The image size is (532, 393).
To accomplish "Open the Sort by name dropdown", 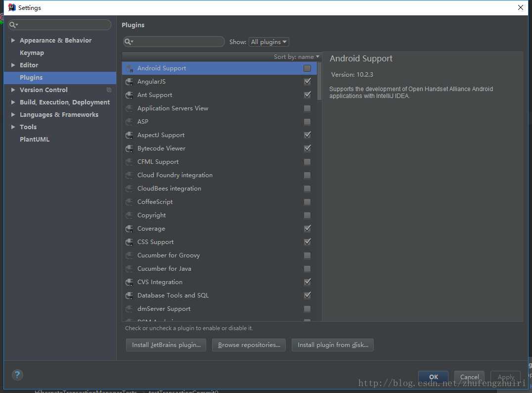I will click(x=297, y=57).
